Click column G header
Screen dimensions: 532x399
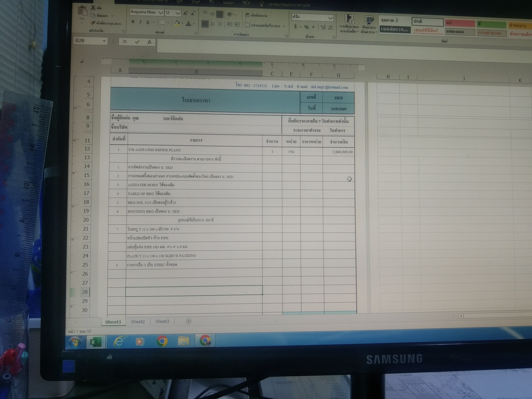coord(338,75)
